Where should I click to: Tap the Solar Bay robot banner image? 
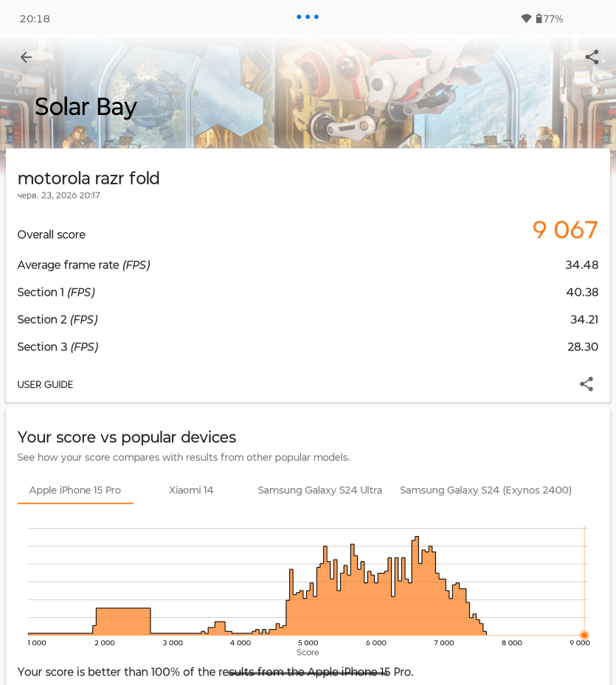[308, 91]
